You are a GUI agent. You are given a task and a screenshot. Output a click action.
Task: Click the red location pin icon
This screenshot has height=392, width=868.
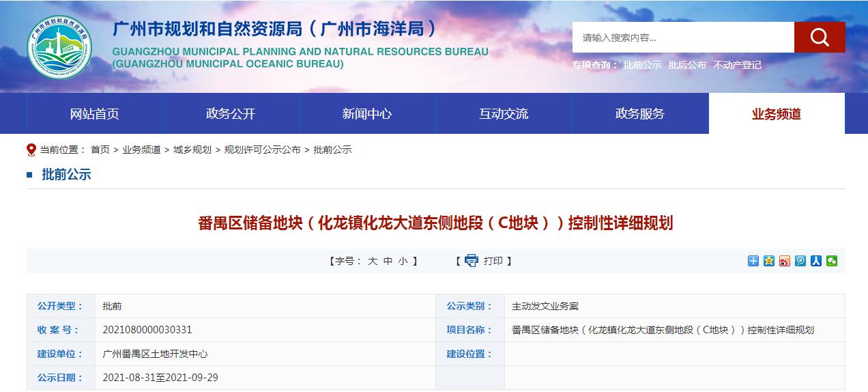[x=31, y=150]
